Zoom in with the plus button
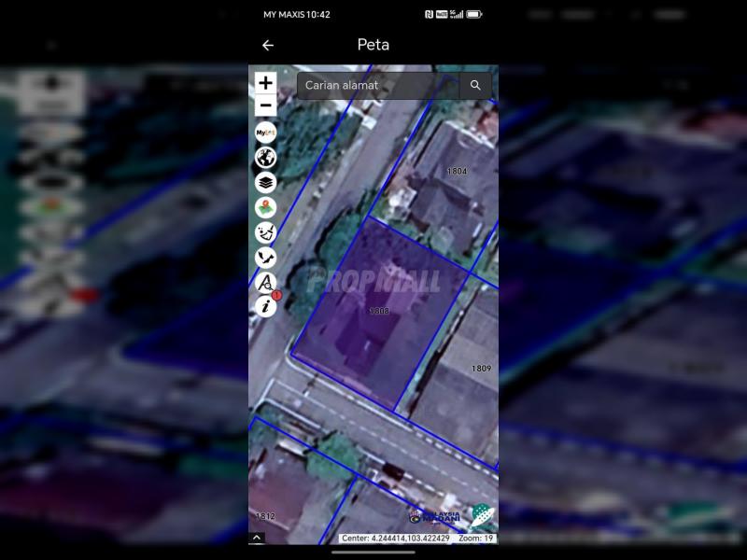 pos(265,83)
